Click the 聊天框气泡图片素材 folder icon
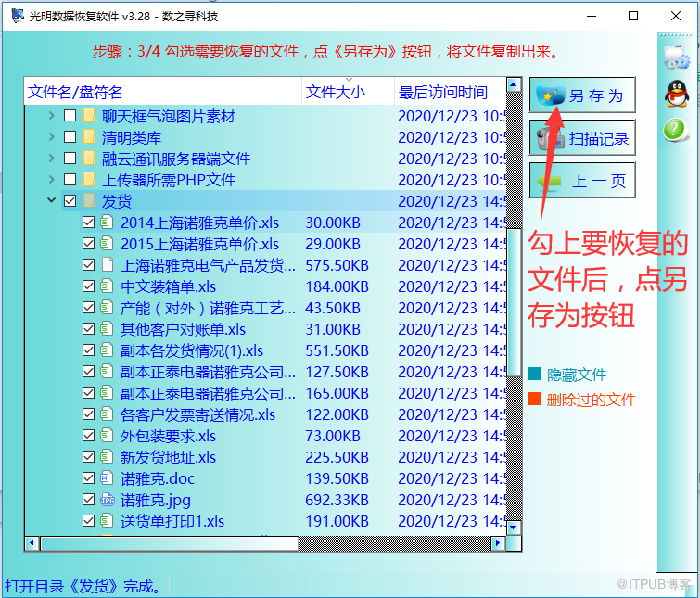 point(89,116)
